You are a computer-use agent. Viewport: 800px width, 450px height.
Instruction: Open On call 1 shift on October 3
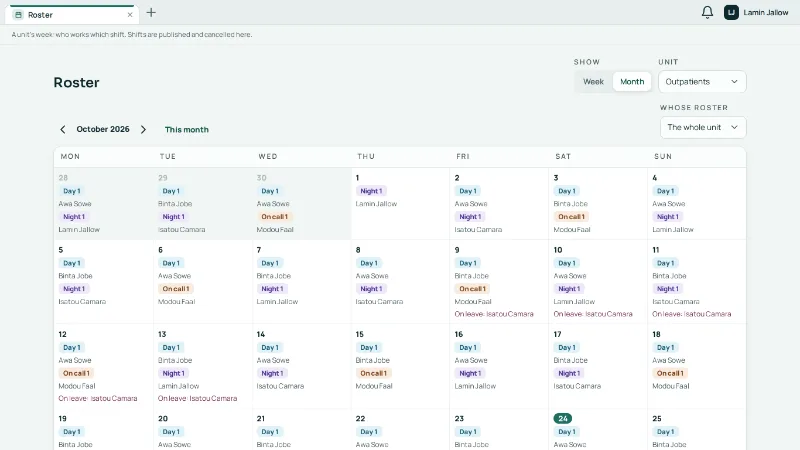571,217
